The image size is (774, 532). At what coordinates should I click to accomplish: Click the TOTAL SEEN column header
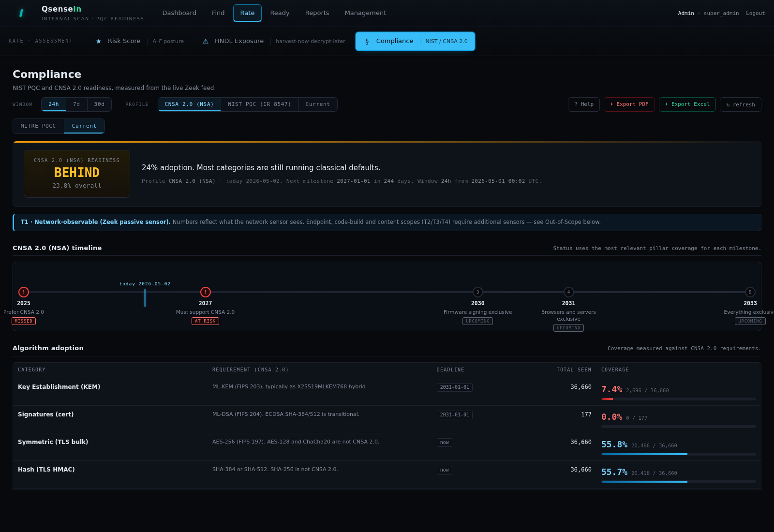[574, 370]
